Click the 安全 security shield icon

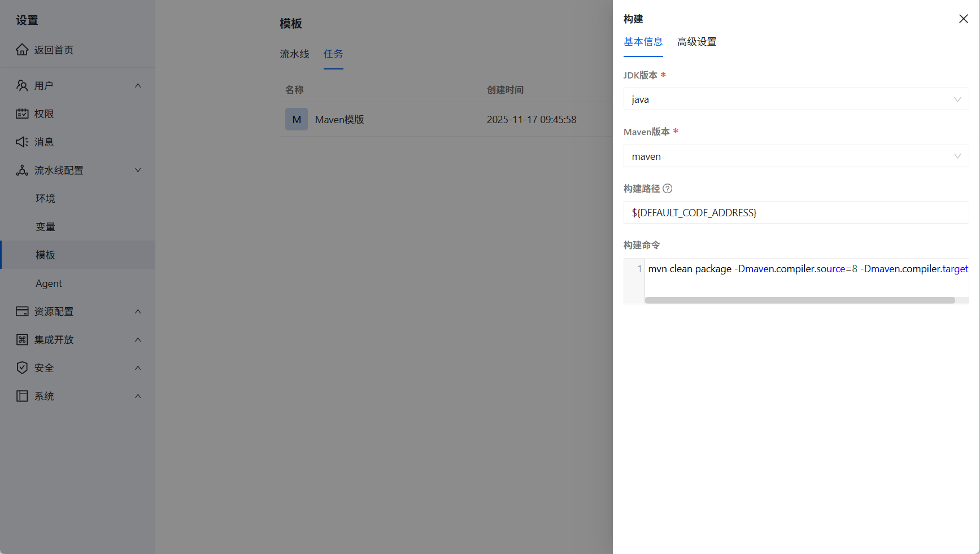(22, 368)
